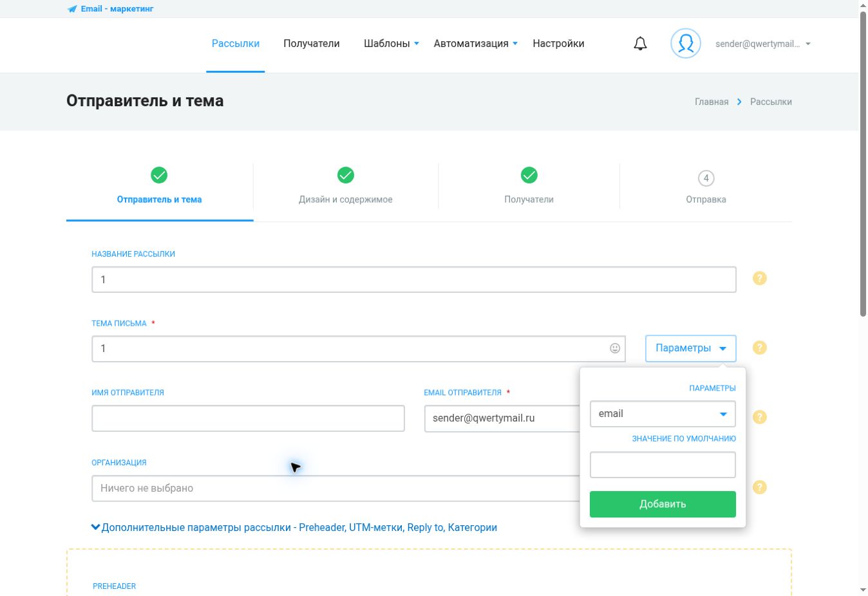Open Настройки in top navigation
868x596 pixels.
[558, 44]
